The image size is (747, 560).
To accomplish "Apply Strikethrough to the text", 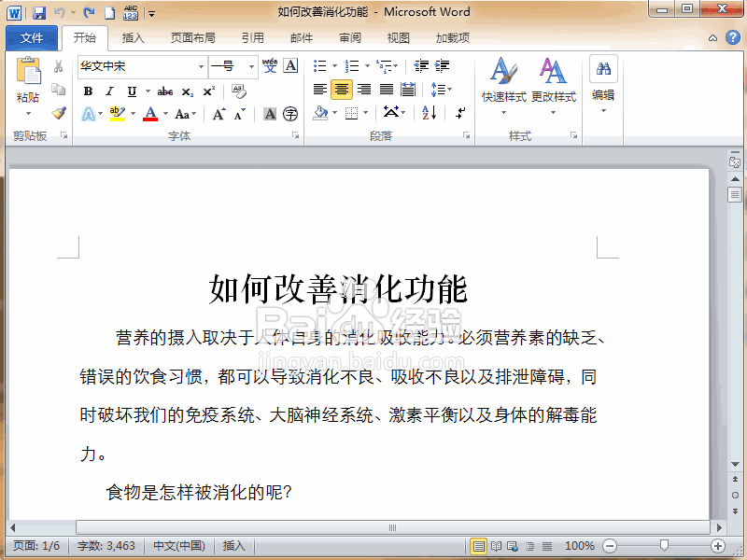I will 163,91.
